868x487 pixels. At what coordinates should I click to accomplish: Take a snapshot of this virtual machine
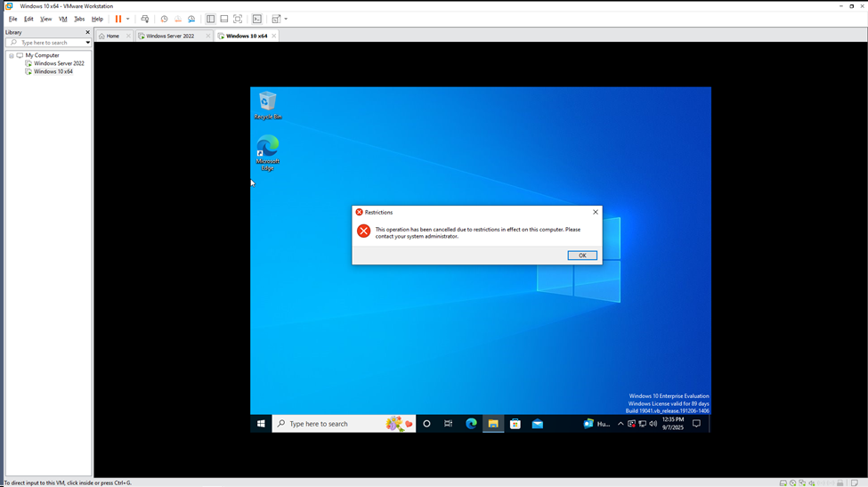(x=164, y=19)
